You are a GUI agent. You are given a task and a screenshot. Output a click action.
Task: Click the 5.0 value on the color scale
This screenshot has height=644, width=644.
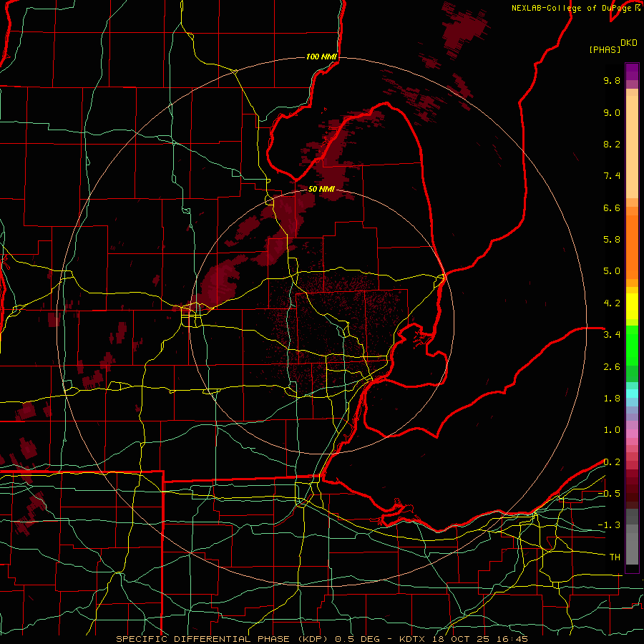612,271
